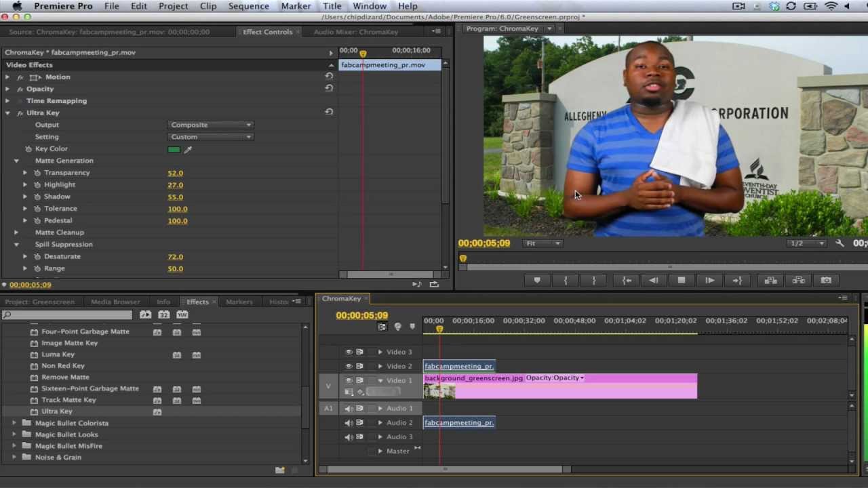Click the Lift button

click(x=770, y=281)
